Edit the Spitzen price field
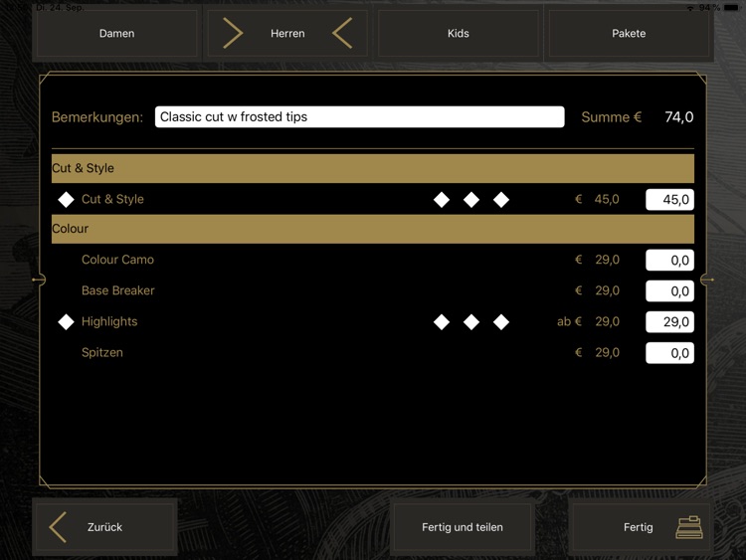The width and height of the screenshot is (746, 560). [x=669, y=353]
